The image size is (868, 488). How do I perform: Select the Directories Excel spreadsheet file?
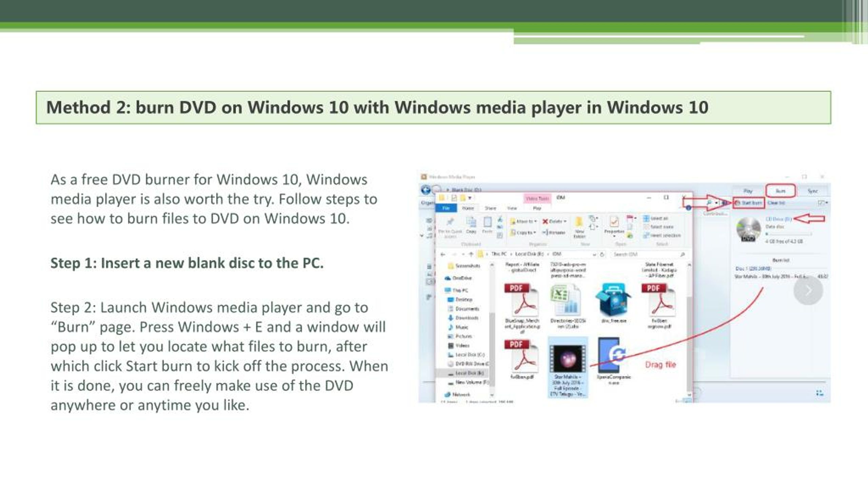point(568,307)
